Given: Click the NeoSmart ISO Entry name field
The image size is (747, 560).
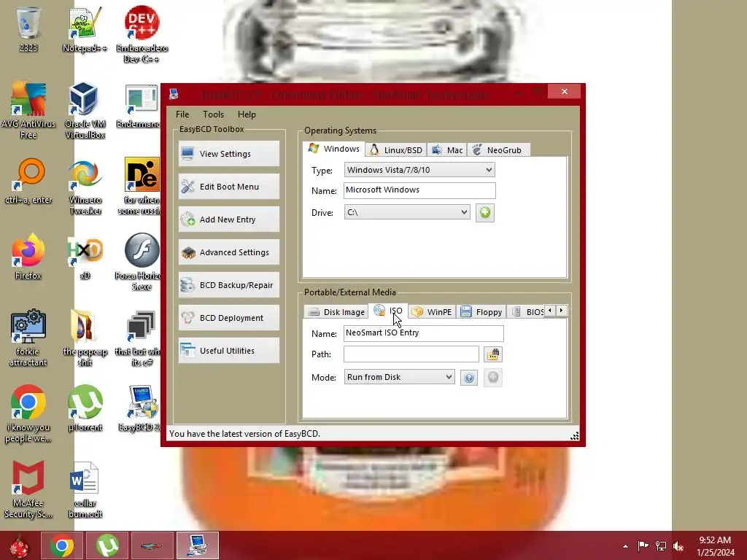Looking at the screenshot, I should (424, 333).
